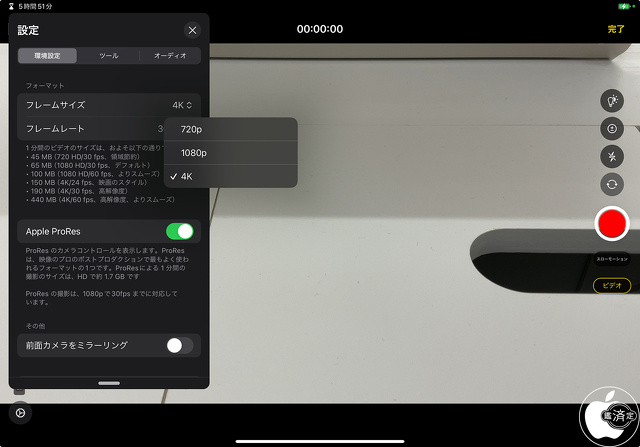Tap 完了 to finish
This screenshot has height=447, width=640.
[x=616, y=29]
